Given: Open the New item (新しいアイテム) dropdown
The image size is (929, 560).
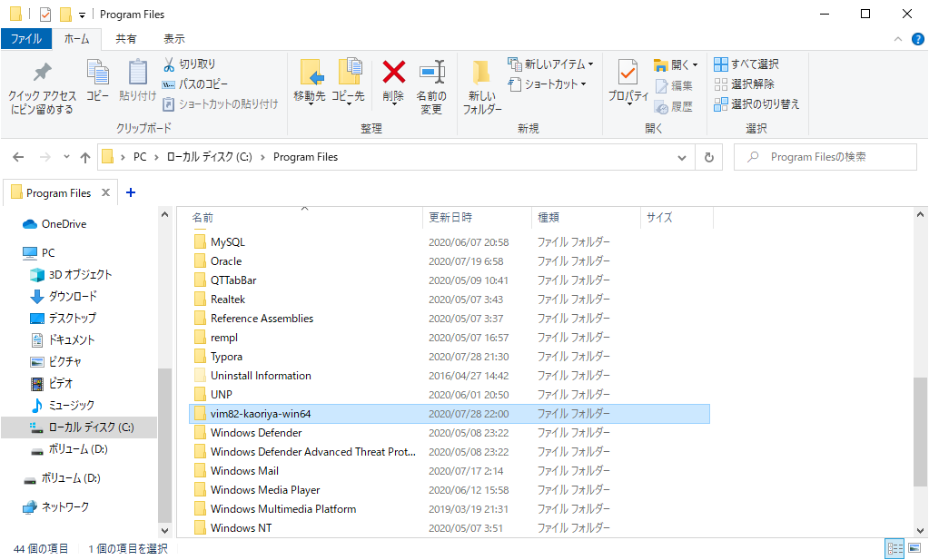Looking at the screenshot, I should (x=550, y=64).
